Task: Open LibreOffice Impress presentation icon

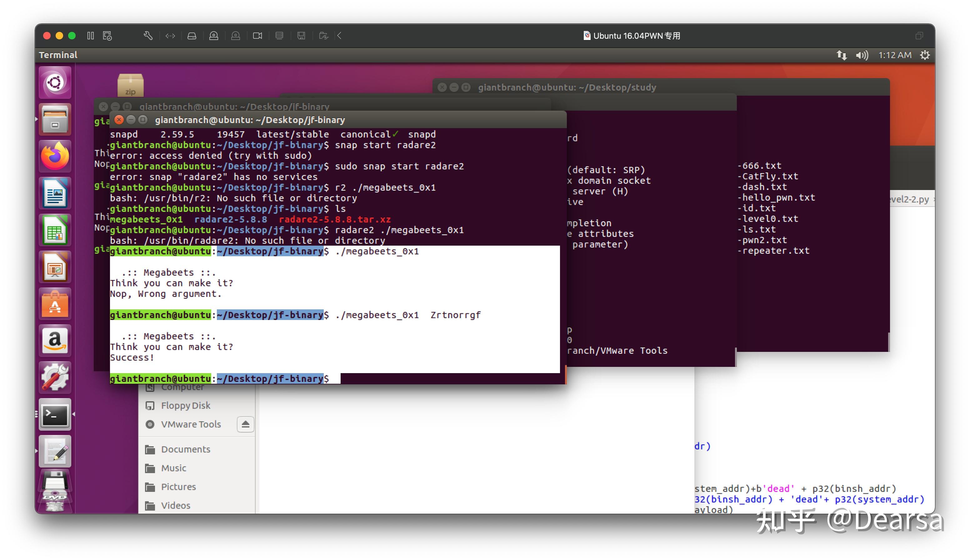Action: click(55, 267)
